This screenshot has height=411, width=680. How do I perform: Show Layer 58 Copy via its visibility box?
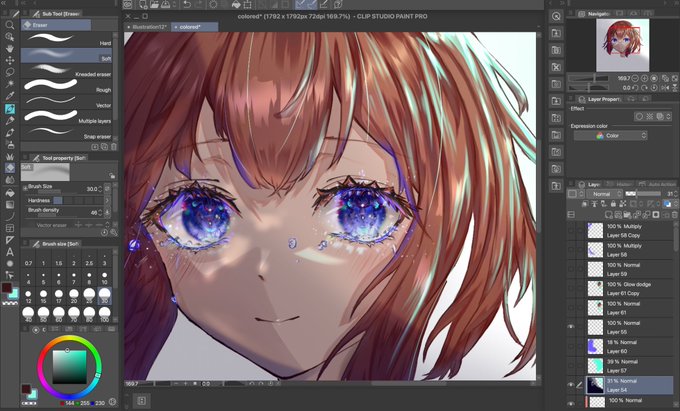(x=571, y=230)
